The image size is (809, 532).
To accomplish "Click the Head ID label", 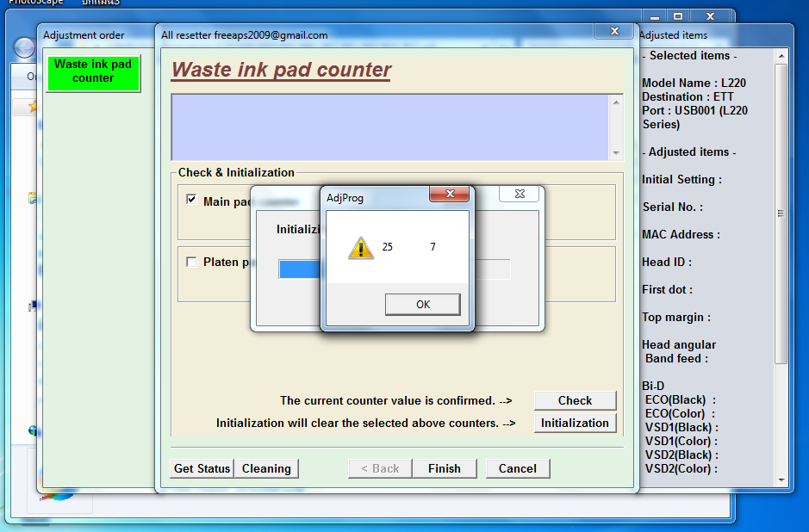I will [667, 262].
